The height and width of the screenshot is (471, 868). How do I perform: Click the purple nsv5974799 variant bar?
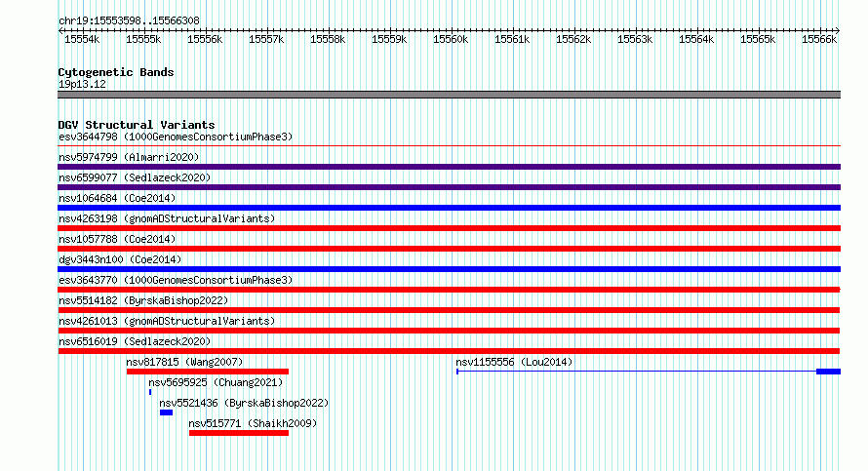pos(449,167)
